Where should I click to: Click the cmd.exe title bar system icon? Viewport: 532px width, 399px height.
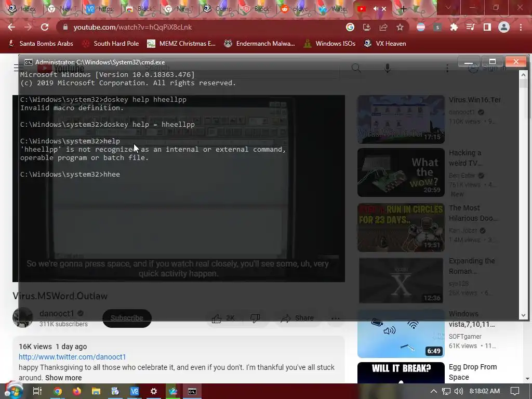point(29,62)
